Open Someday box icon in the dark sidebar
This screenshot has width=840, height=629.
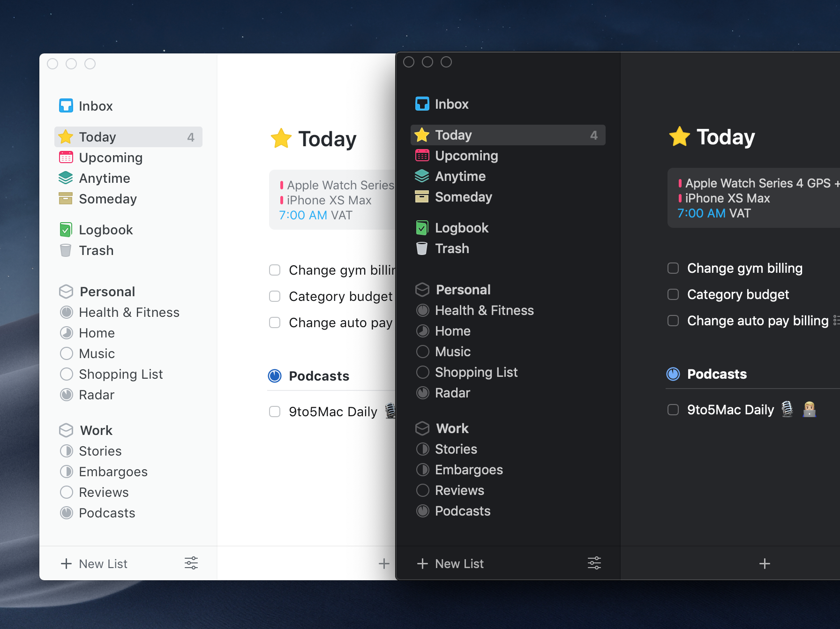[422, 197]
